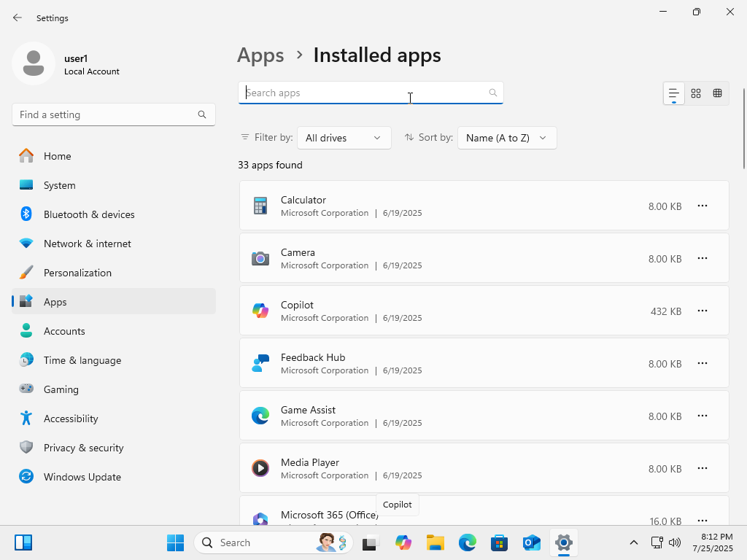Click the Feedback Hub app icon
This screenshot has height=560, width=747.
[260, 363]
